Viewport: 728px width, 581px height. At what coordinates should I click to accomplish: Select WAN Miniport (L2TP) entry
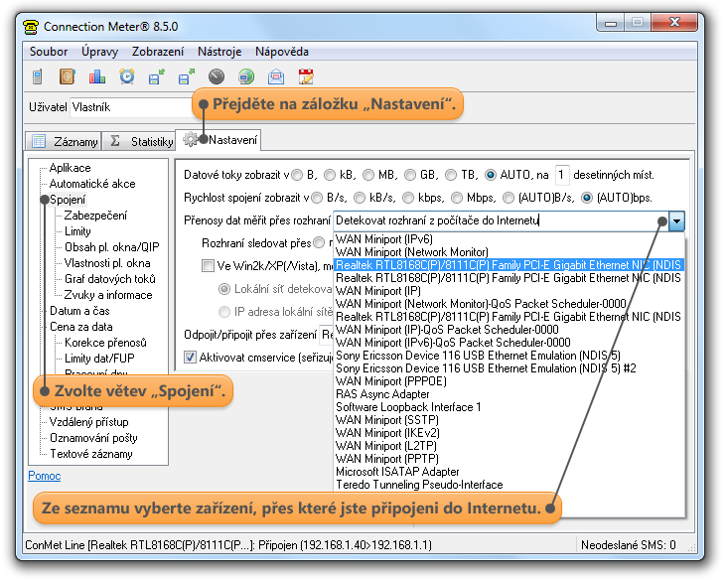click(510, 446)
